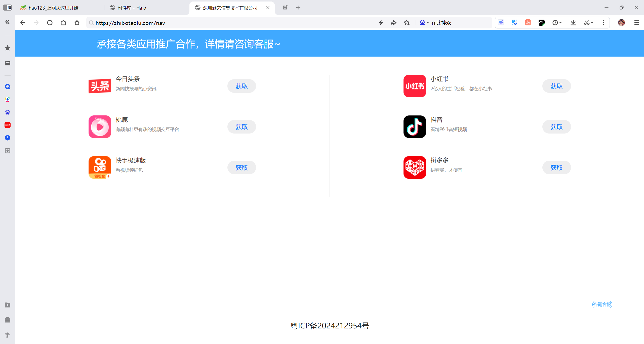Open starred folder icon at sidebar bottom
This screenshot has height=344, width=644.
point(8,305)
